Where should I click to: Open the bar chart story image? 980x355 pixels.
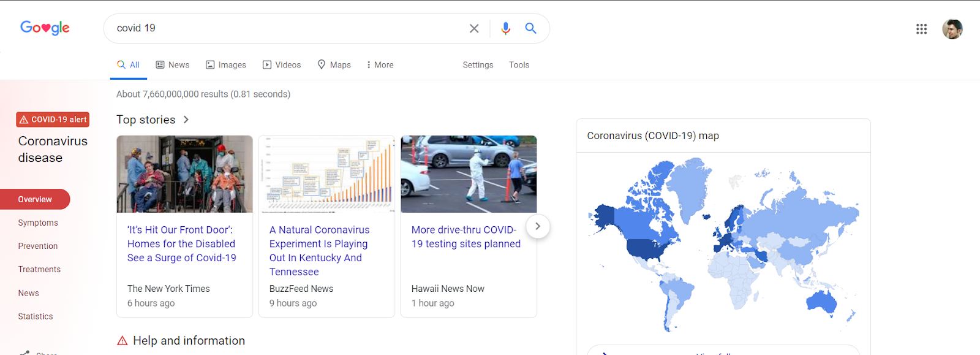click(x=326, y=174)
